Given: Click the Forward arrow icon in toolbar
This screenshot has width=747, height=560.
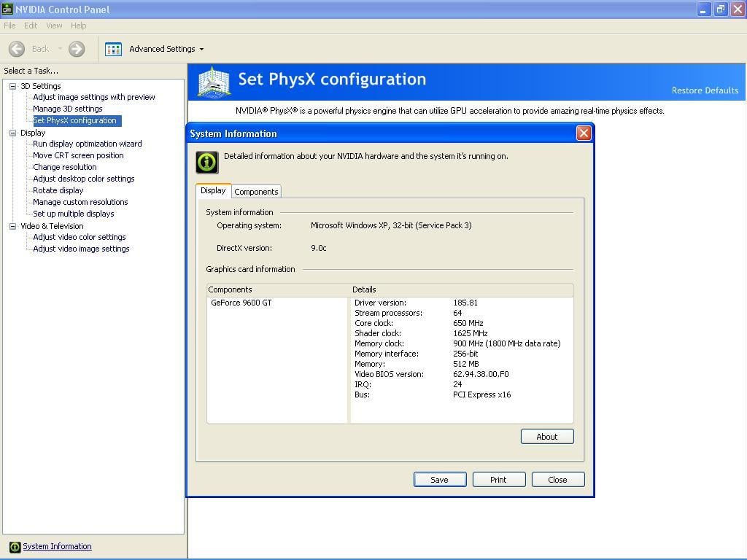Looking at the screenshot, I should [77, 49].
